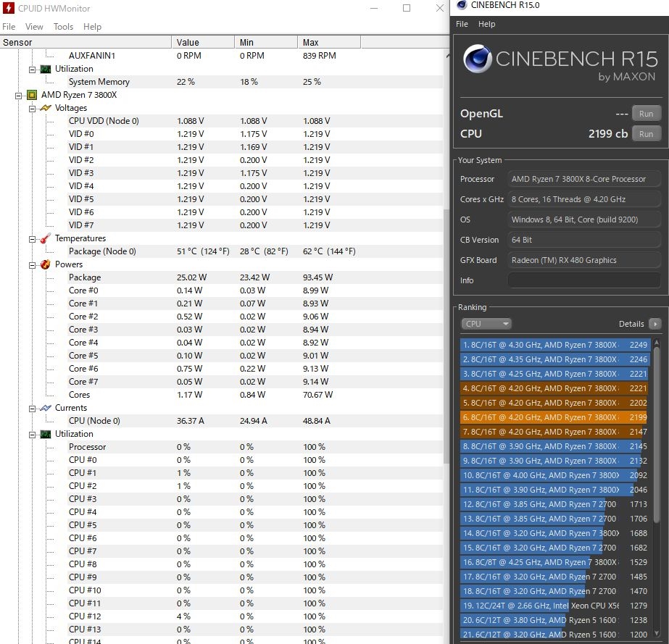Viewport: 669px width, 644px height.
Task: Collapse the Powers tree node
Action: coord(32,265)
